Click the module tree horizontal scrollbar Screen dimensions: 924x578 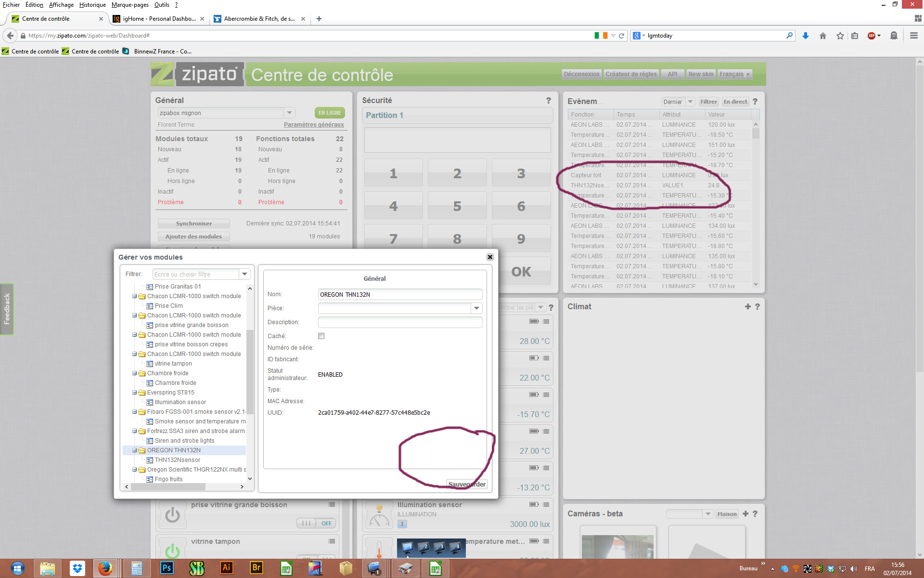point(168,486)
